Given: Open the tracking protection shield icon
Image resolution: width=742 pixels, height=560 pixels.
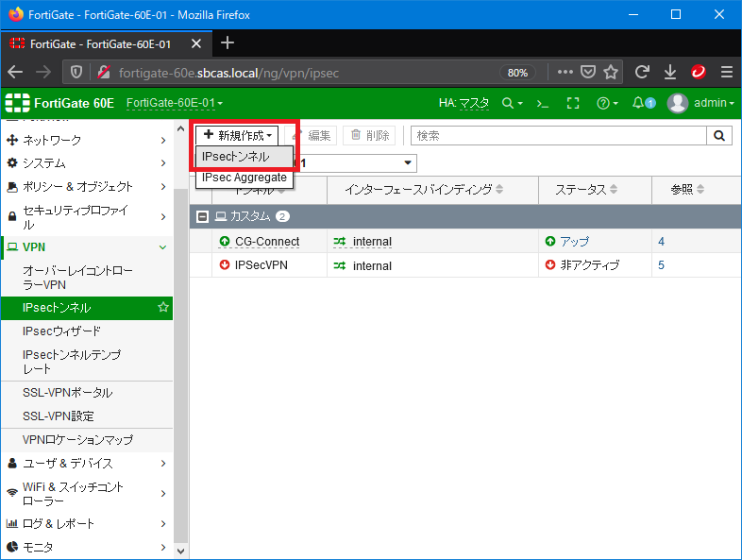Looking at the screenshot, I should coord(76,72).
